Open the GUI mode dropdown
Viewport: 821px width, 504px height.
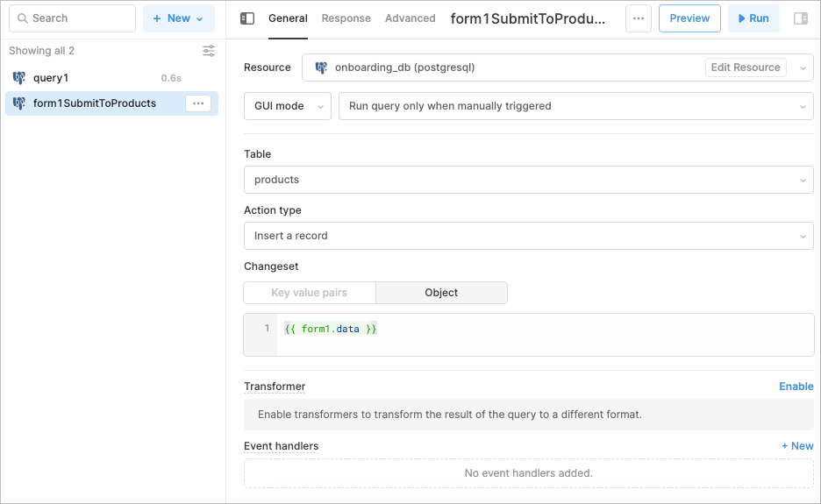click(x=288, y=106)
